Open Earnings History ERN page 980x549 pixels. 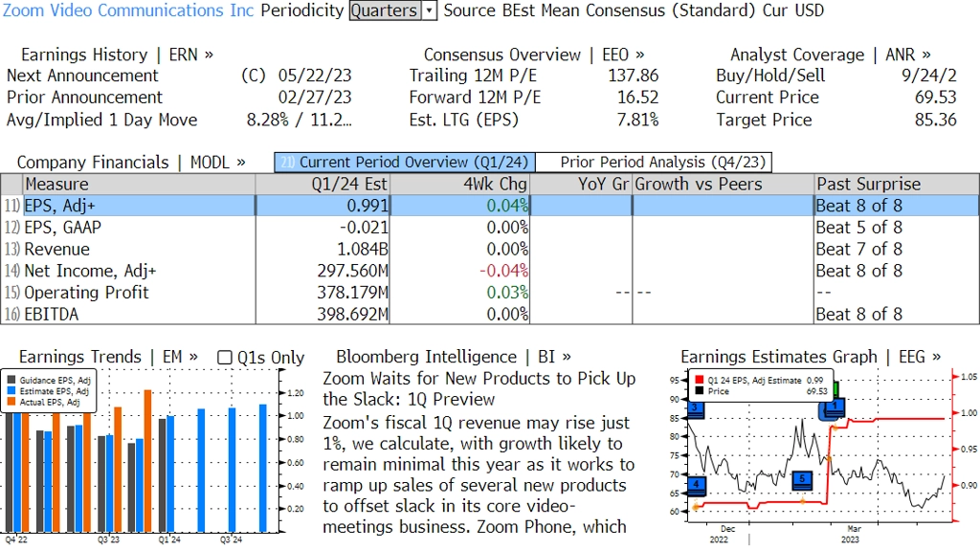(117, 55)
